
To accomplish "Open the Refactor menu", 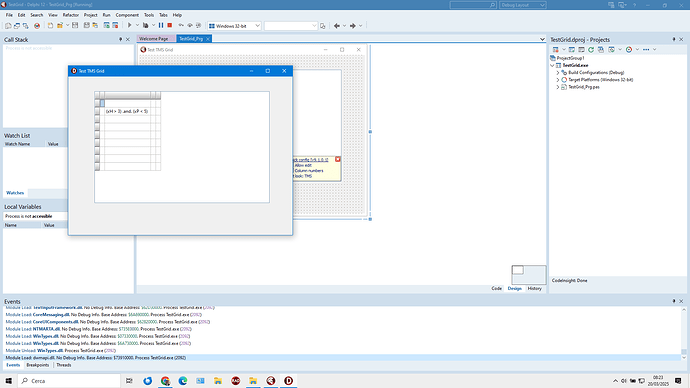I will pos(70,15).
